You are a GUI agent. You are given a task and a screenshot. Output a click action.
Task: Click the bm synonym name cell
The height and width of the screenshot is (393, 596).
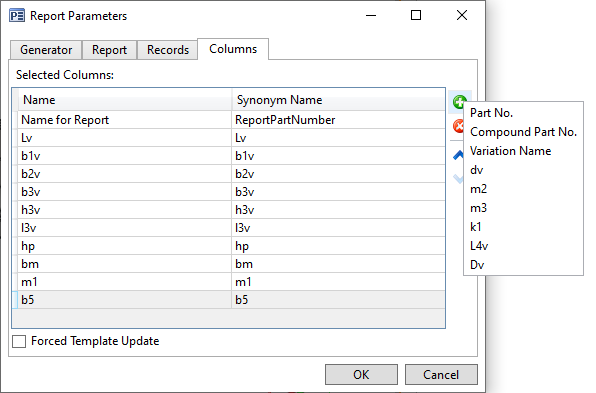click(338, 264)
